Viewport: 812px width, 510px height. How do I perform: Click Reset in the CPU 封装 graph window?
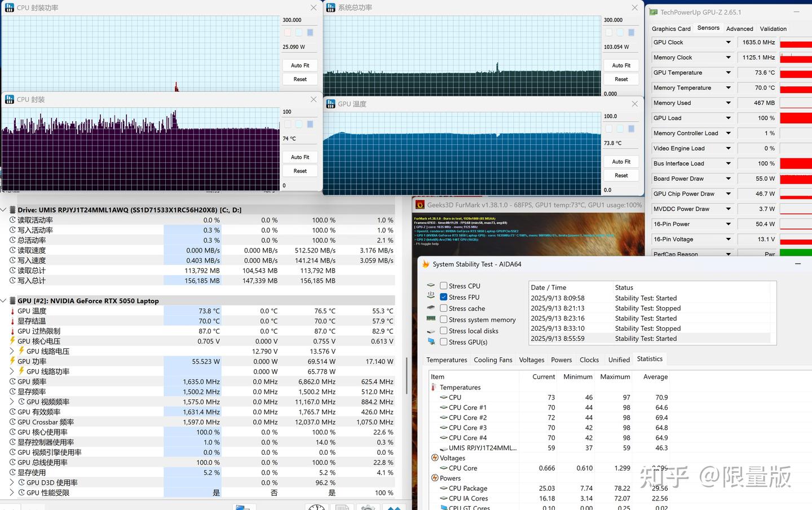click(300, 171)
